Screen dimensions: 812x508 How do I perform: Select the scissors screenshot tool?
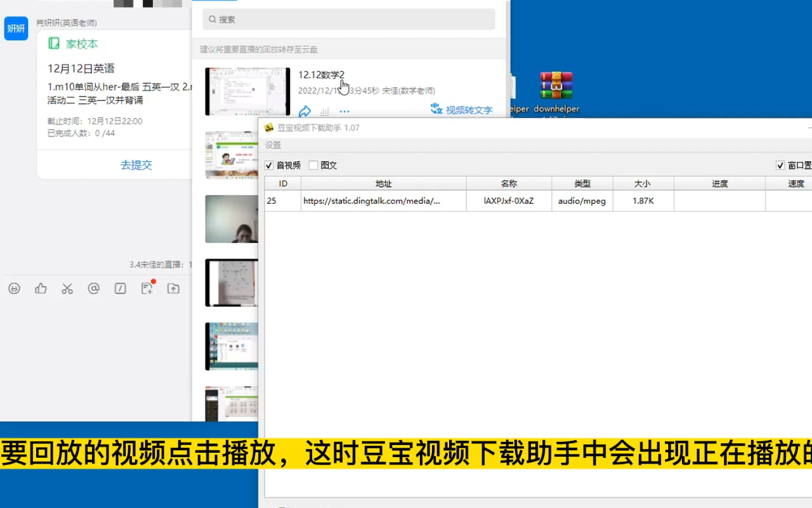coord(67,288)
